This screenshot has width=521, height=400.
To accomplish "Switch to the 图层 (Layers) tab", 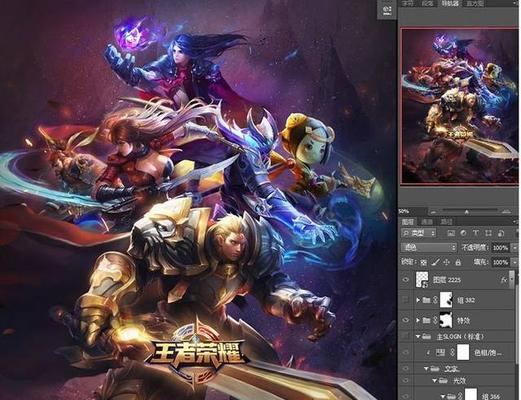I will (x=408, y=222).
